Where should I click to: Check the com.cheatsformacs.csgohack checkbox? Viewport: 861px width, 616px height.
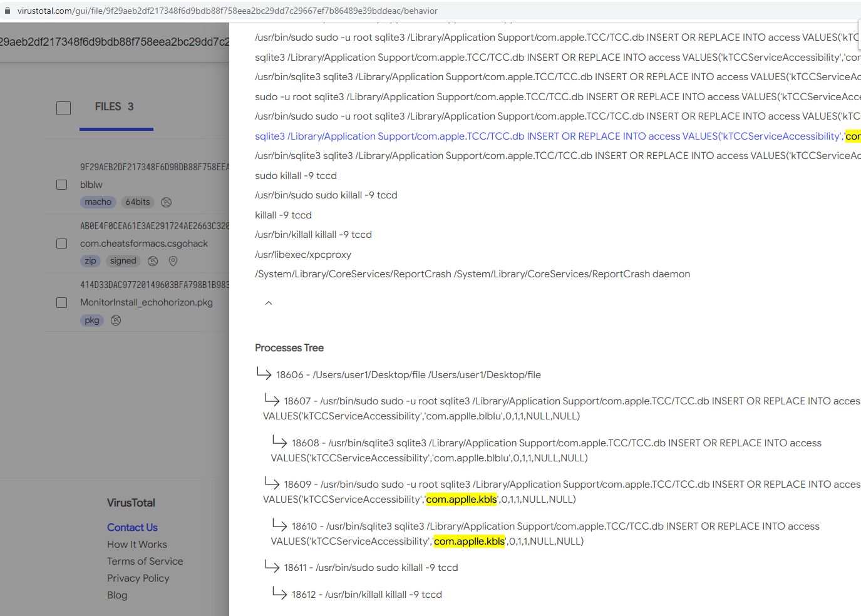tap(61, 244)
